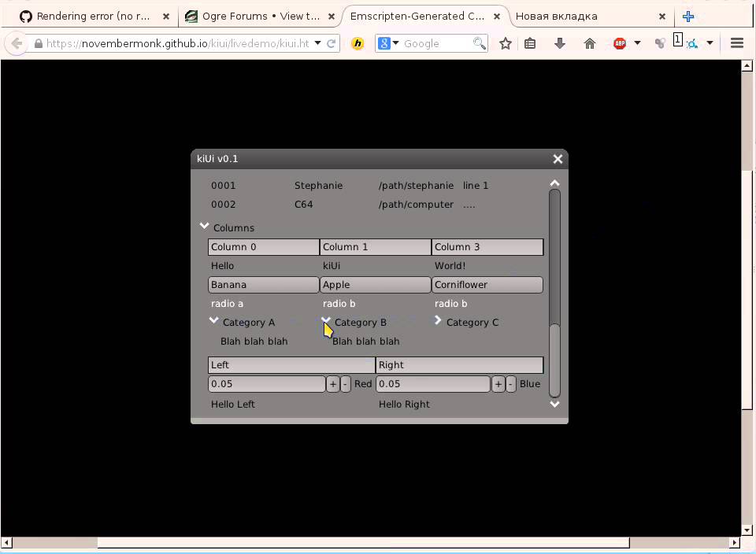This screenshot has height=554, width=756.
Task: Click the address bar URL
Action: coord(177,43)
